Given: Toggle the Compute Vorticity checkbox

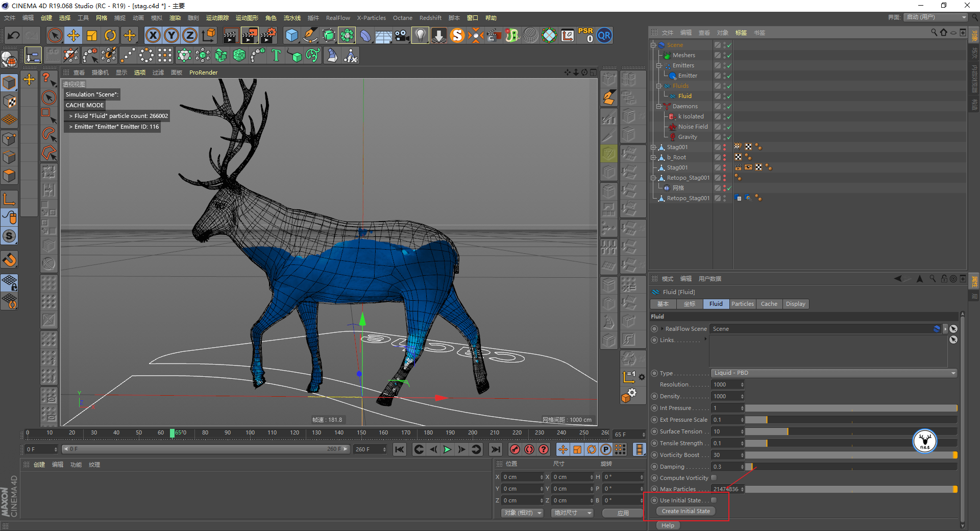Looking at the screenshot, I should (x=714, y=478).
